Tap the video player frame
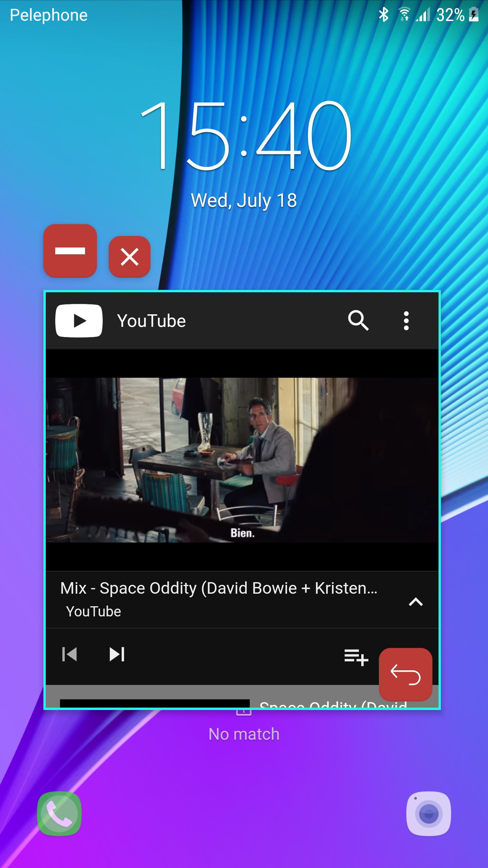 pyautogui.click(x=242, y=460)
